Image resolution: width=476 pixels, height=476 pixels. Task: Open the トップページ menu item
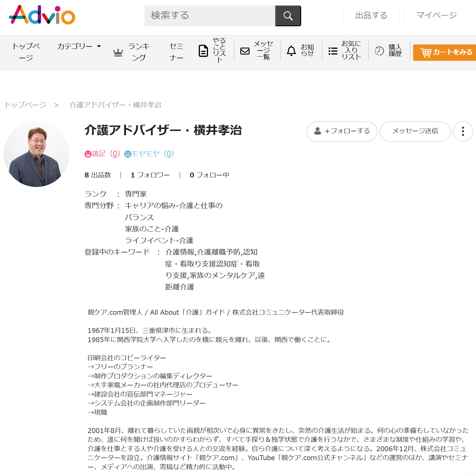coord(26,52)
